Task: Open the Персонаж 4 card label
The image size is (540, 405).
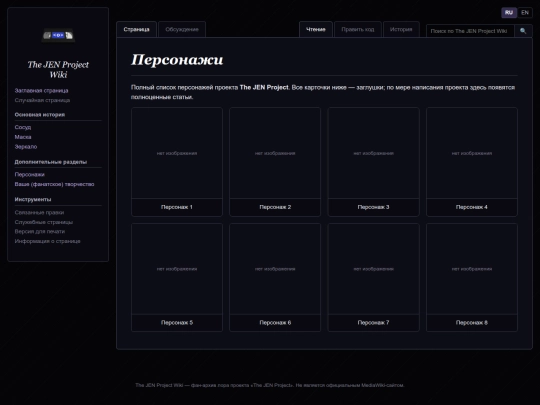Action: pyautogui.click(x=472, y=207)
